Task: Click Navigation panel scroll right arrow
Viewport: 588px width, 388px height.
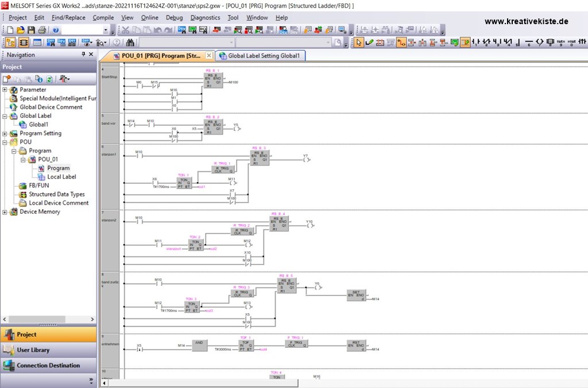Action: coord(92,320)
